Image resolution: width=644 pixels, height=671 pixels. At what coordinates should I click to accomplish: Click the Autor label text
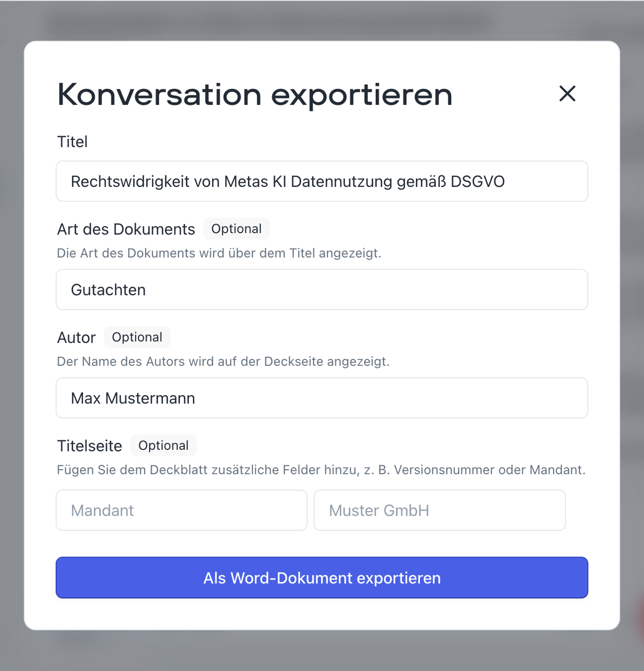click(77, 337)
